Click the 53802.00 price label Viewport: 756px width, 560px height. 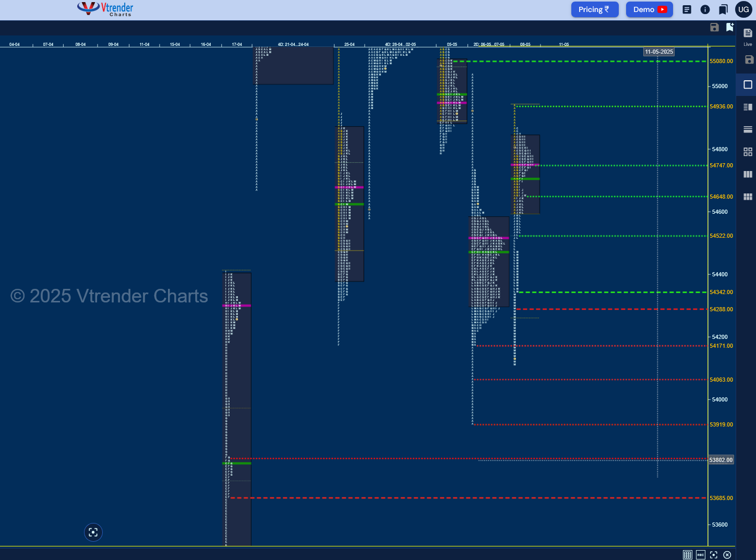point(721,460)
